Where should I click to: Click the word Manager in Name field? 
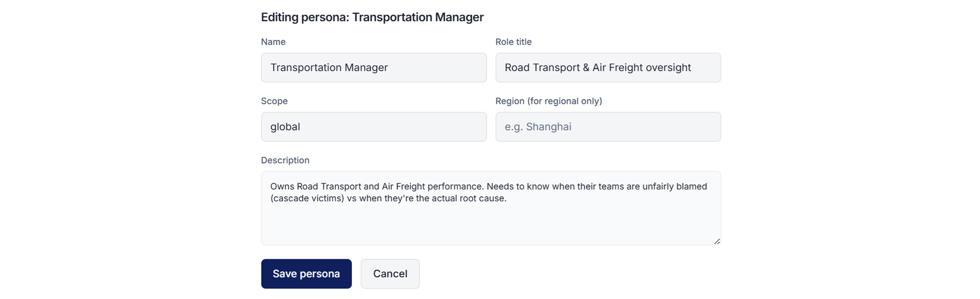point(366,68)
